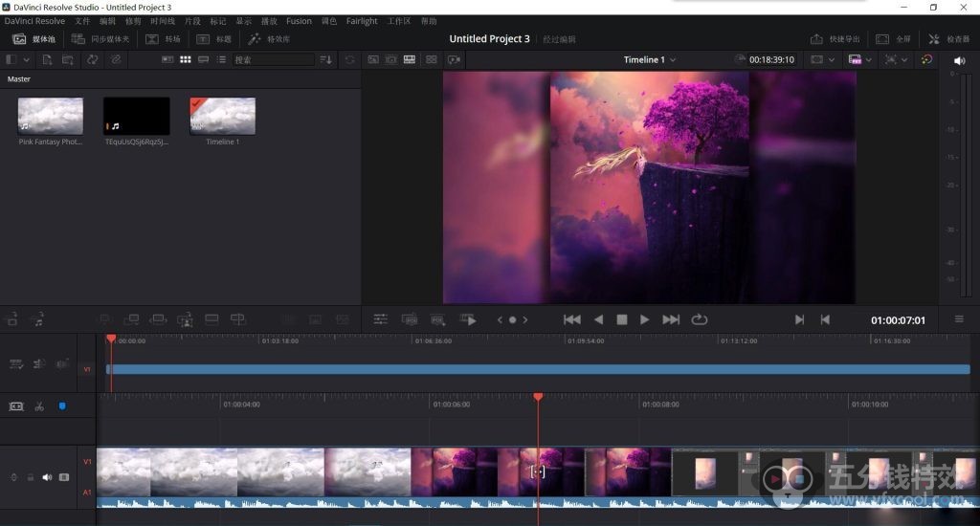Screen dimensions: 980x526
Task: Select source tape viewer mode
Action: point(391,60)
